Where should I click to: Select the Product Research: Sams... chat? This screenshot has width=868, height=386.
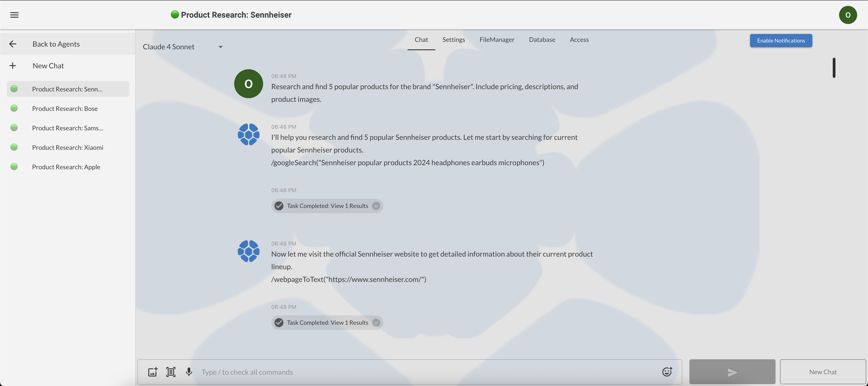click(x=68, y=128)
